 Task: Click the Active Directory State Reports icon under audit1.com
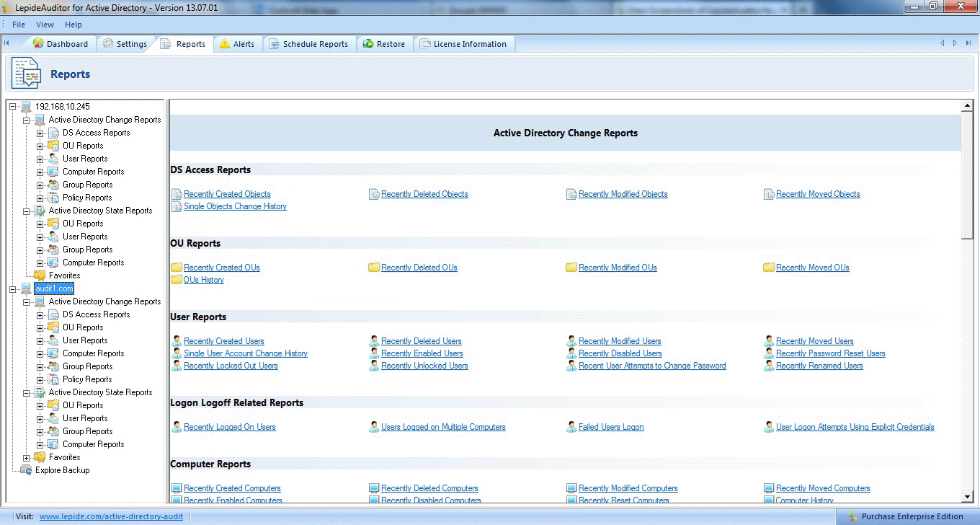[x=40, y=392]
